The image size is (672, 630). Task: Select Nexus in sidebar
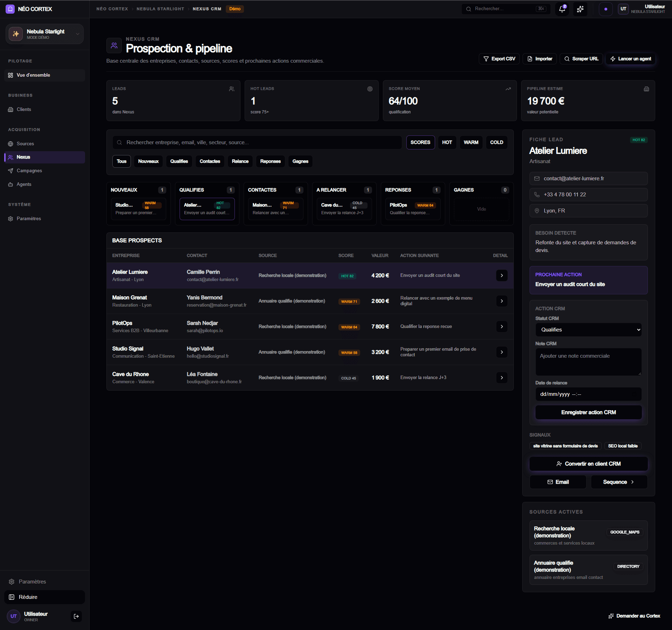44,157
